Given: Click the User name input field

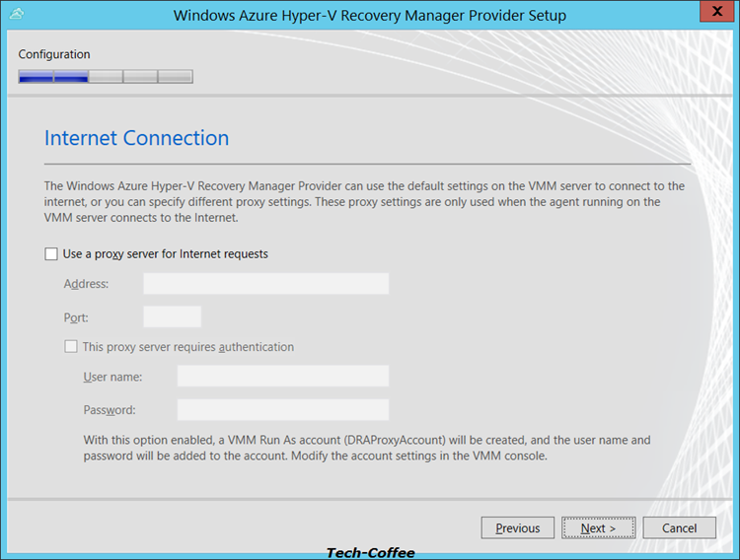Looking at the screenshot, I should 283,376.
